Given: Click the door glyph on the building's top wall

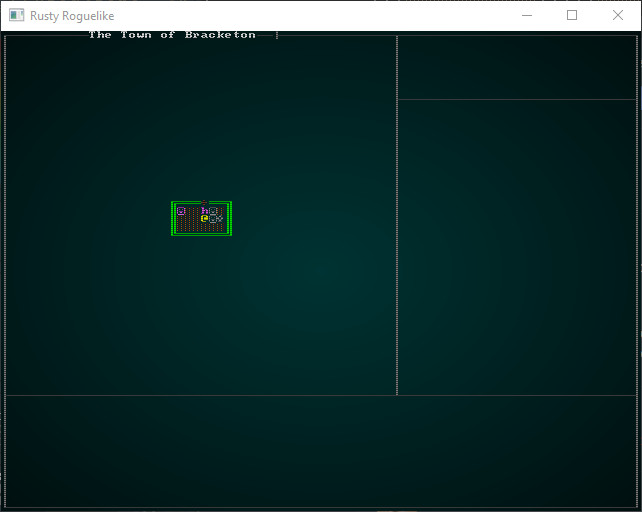Looking at the screenshot, I should coord(204,202).
